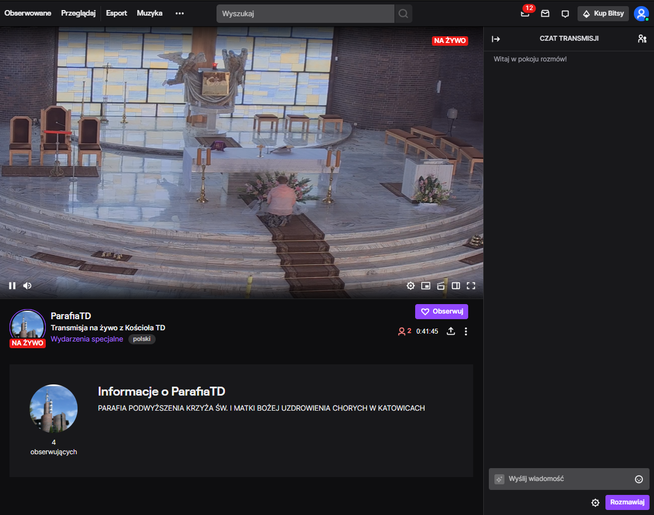Image resolution: width=654 pixels, height=515 pixels.
Task: Pause the live stream video
Action: [x=12, y=285]
